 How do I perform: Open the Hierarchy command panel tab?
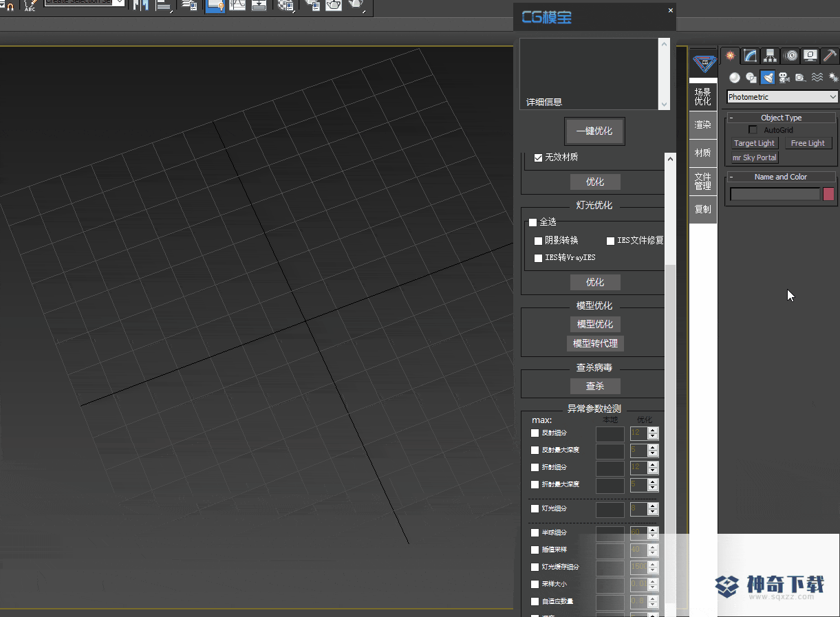(771, 56)
